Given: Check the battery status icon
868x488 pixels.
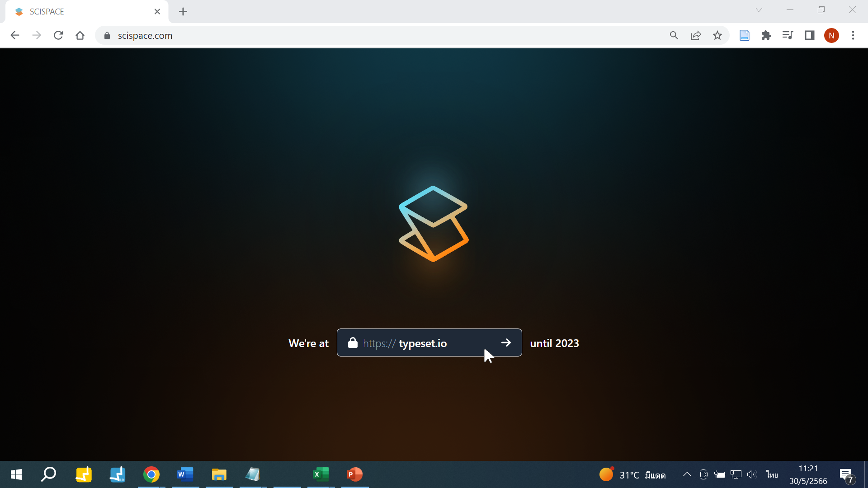Looking at the screenshot, I should point(720,474).
